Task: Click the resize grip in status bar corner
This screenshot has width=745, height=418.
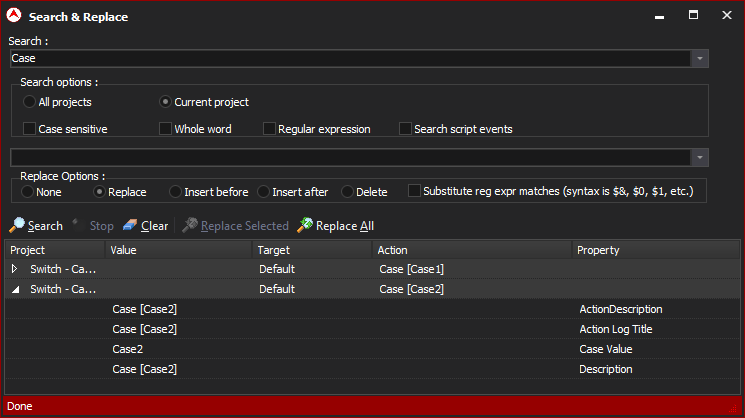Action: point(734,408)
